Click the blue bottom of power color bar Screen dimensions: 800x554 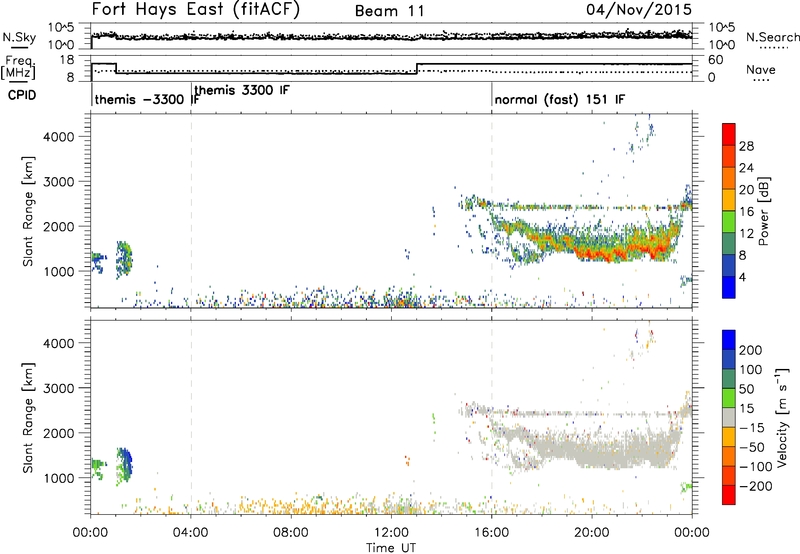[729, 287]
